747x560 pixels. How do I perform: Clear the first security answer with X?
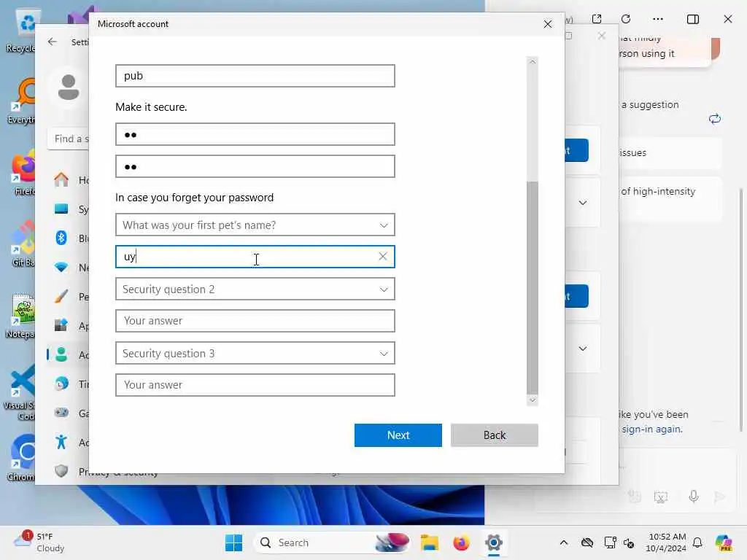[382, 256]
